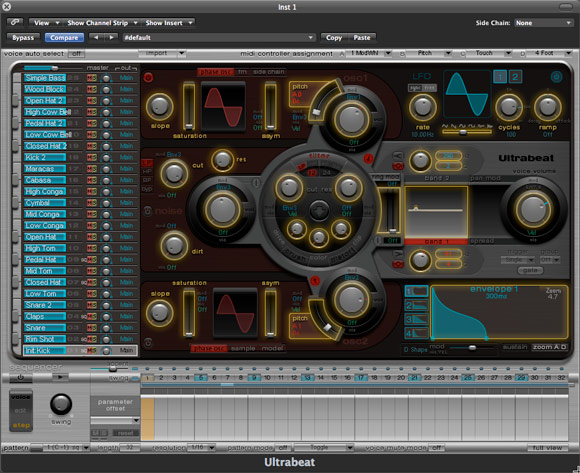Click the osc2 filter routing red button
Image resolution: width=580 pixels, height=473 pixels.
(x=315, y=281)
